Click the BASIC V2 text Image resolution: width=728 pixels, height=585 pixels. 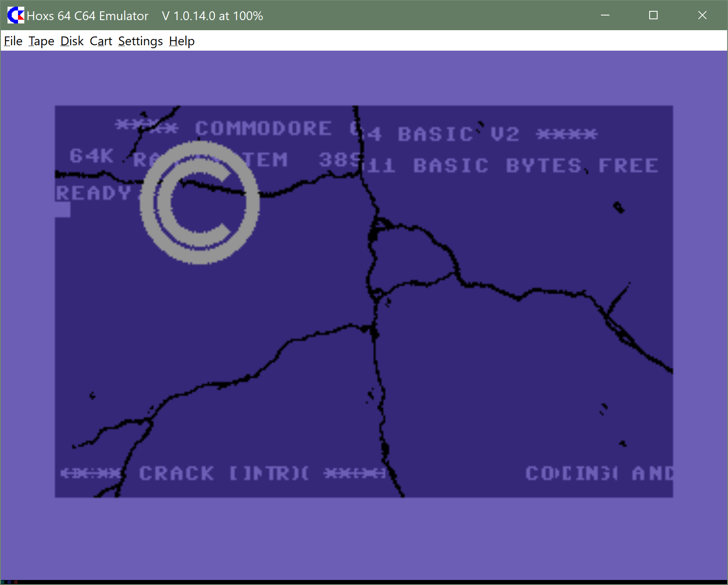coord(459,135)
